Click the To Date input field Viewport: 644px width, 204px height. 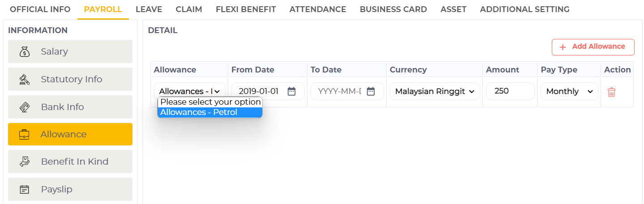coord(339,91)
